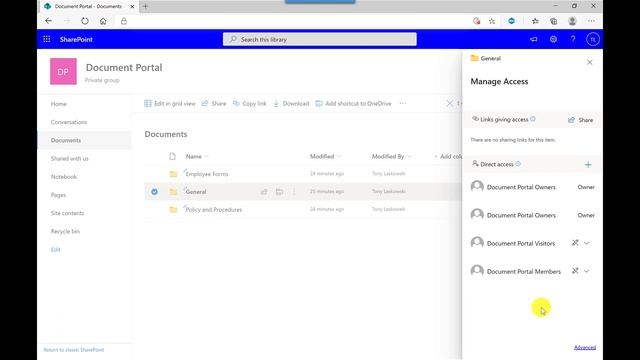
Task: Go to browser home page icon
Action: pos(103,21)
